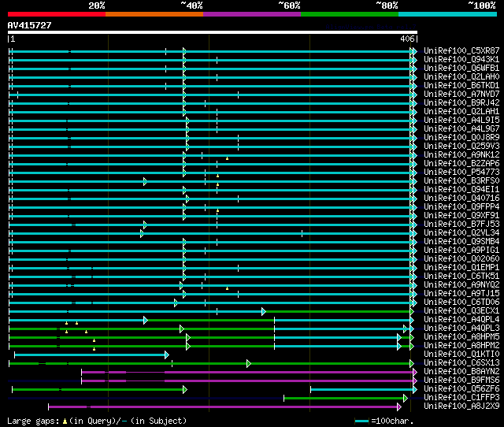504x427 pixels.
Task: Click the cyan ~100% legend segment
Action: point(447,13)
